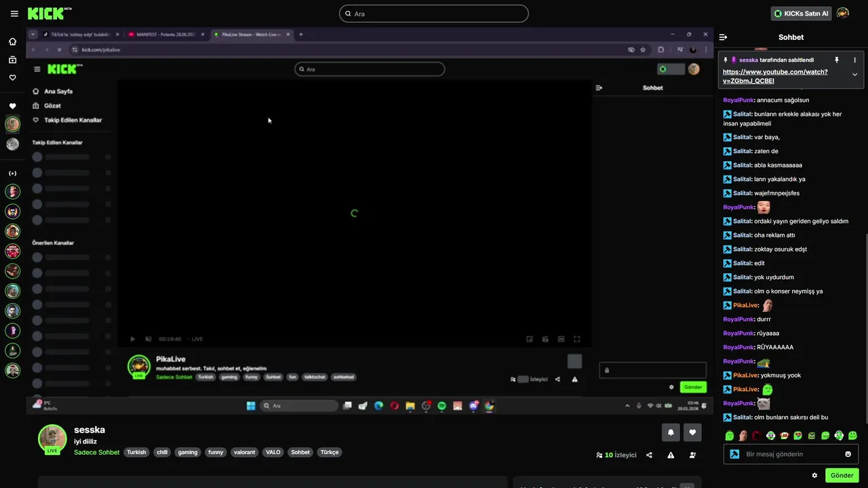868x488 pixels.
Task: Select the chill tag
Action: coord(161,452)
